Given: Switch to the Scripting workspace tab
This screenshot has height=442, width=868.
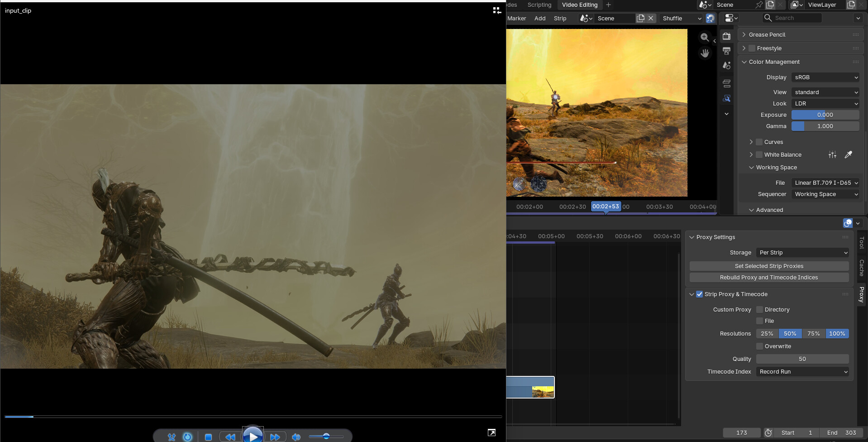Looking at the screenshot, I should [539, 5].
